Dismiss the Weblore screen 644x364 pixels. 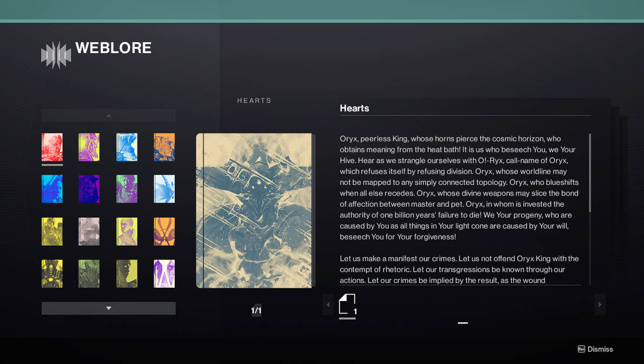click(595, 349)
